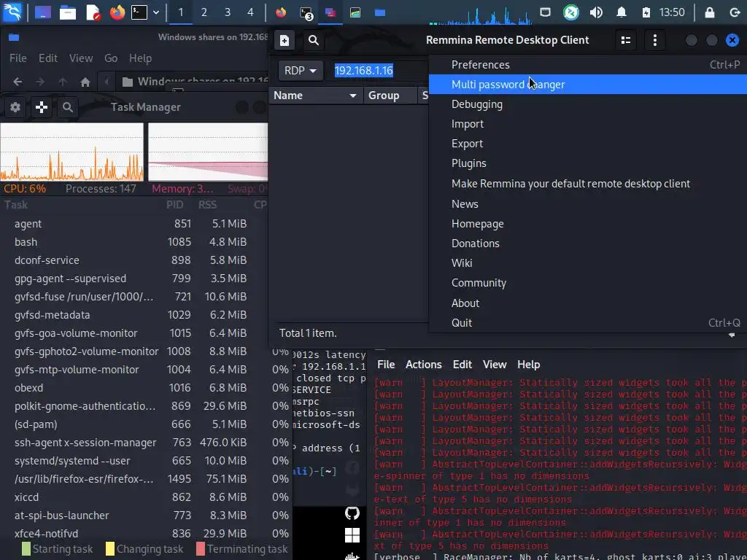
Task: Check the battery power manager icon
Action: 646,12
